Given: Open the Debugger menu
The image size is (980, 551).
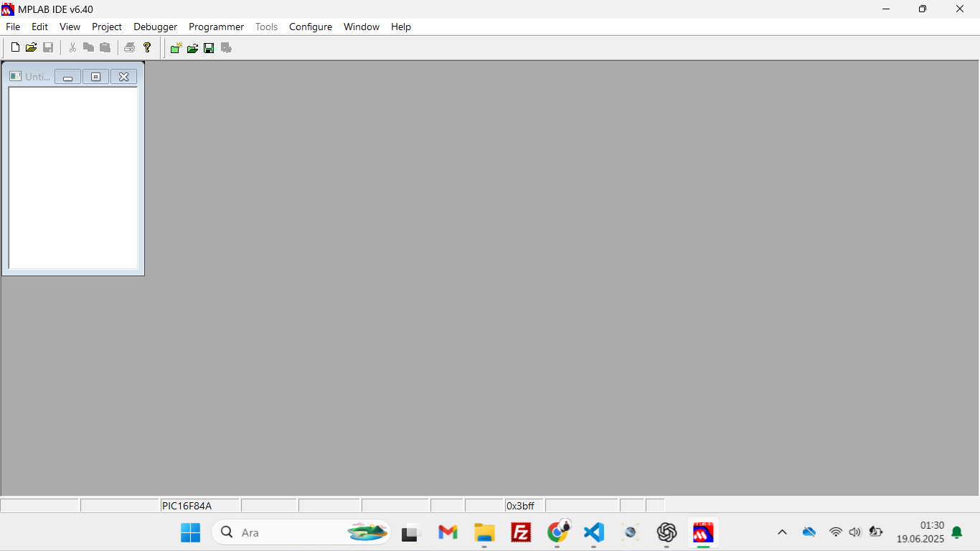Looking at the screenshot, I should 155,27.
